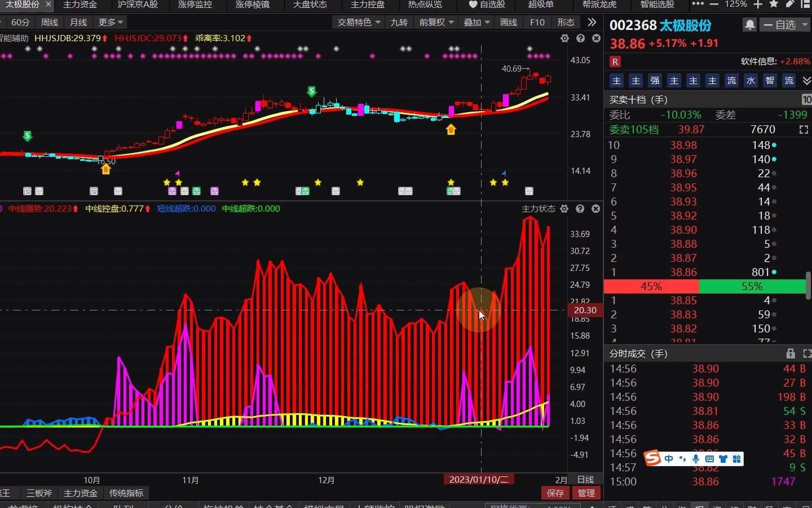Click the order book vertical scrollbar
812x508 pixels.
(808, 285)
